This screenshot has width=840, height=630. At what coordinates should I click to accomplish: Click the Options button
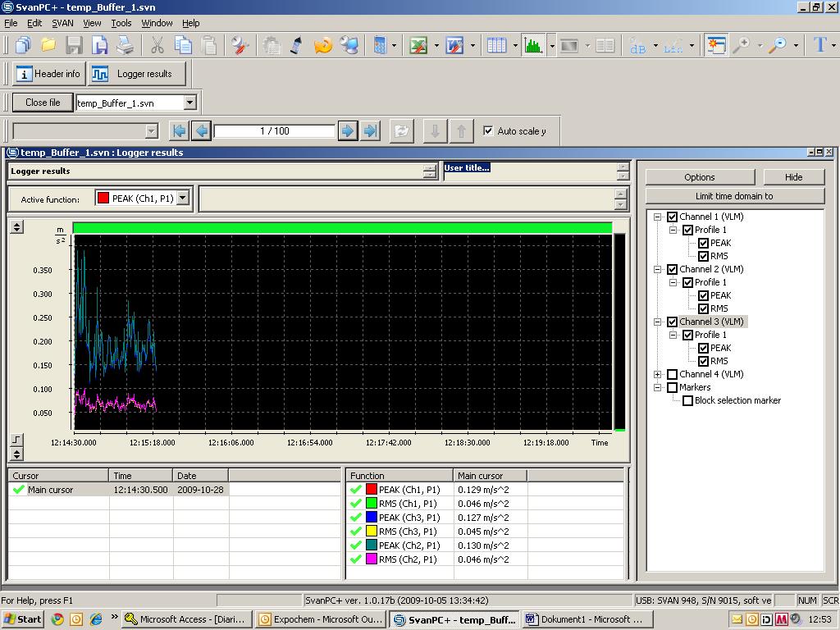click(700, 177)
